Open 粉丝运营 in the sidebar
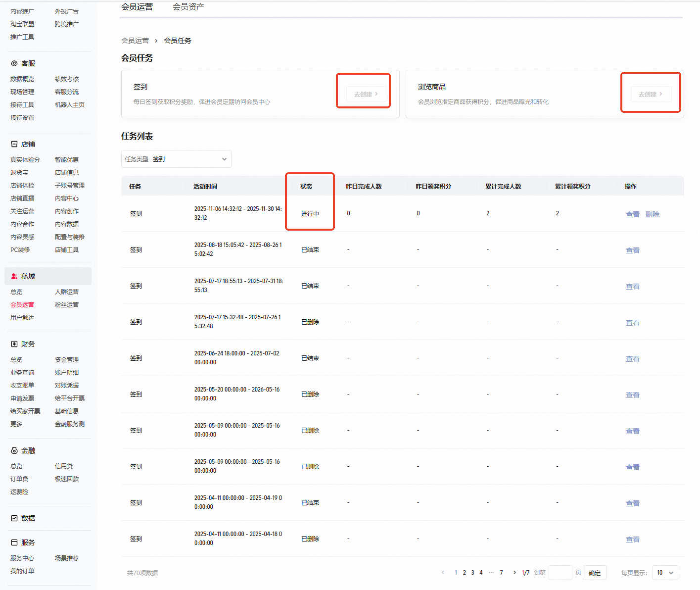Screen dimensions: 700x590 click(x=67, y=305)
